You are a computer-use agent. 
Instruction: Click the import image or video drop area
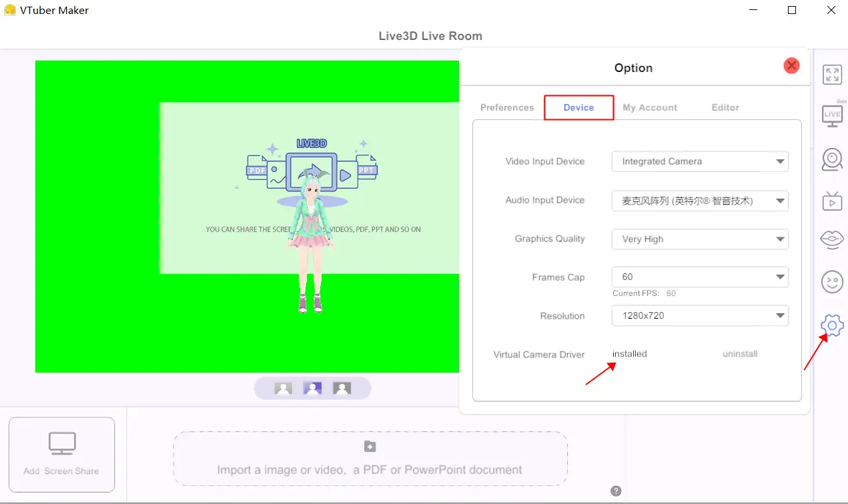point(370,459)
